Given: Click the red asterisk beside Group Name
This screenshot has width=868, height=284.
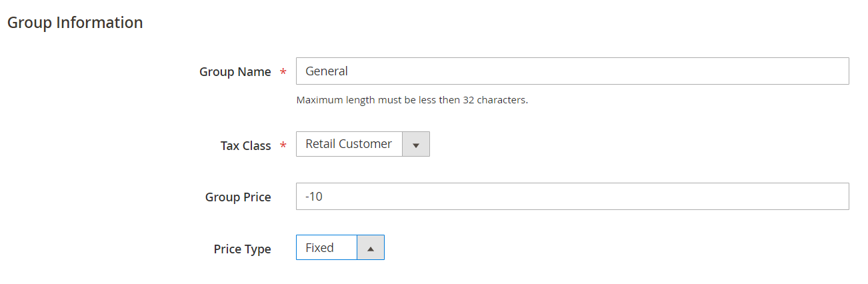Looking at the screenshot, I should coord(283,72).
